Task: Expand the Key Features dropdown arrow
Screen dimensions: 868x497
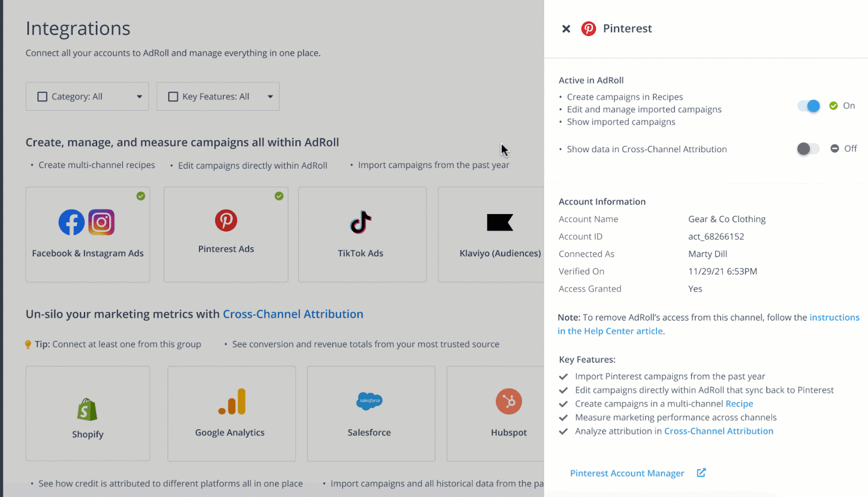Action: [270, 97]
